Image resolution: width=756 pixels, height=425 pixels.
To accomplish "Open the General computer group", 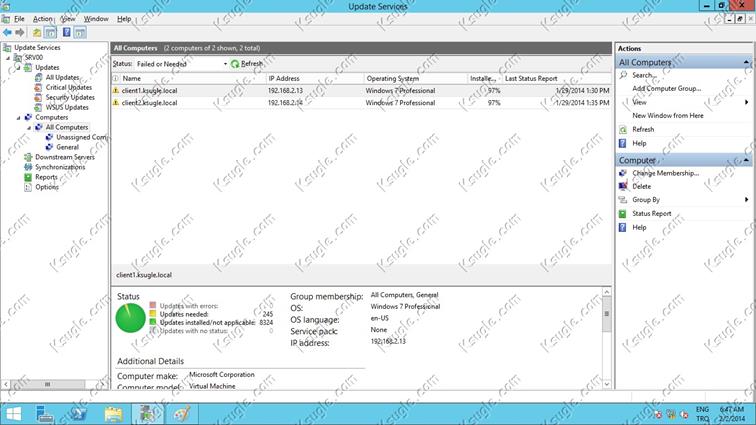I will [67, 147].
